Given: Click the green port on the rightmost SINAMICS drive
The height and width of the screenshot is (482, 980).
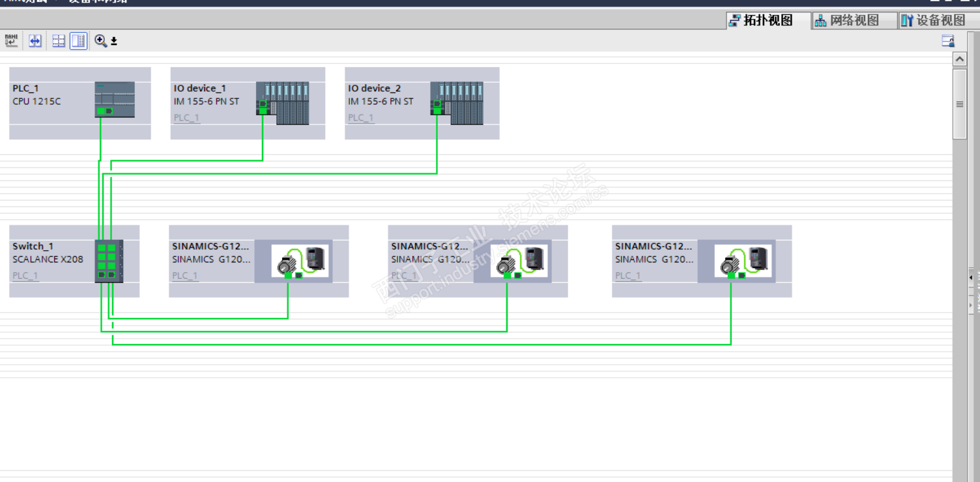Looking at the screenshot, I should click(x=730, y=275).
